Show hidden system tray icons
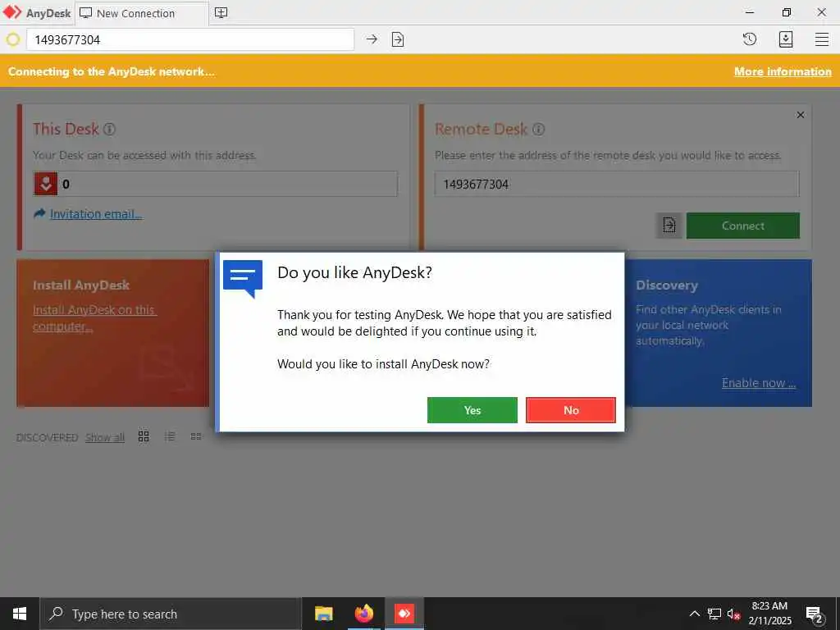840x630 pixels. [694, 614]
